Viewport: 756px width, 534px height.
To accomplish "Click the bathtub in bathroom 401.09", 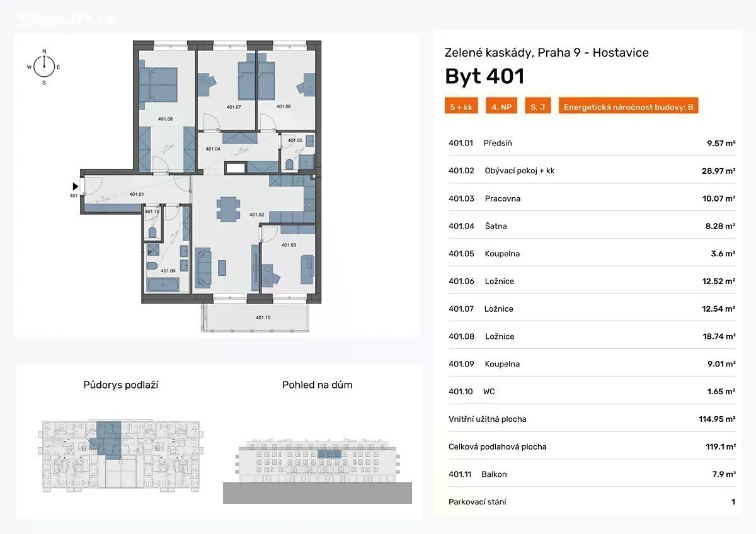I will point(164,285).
